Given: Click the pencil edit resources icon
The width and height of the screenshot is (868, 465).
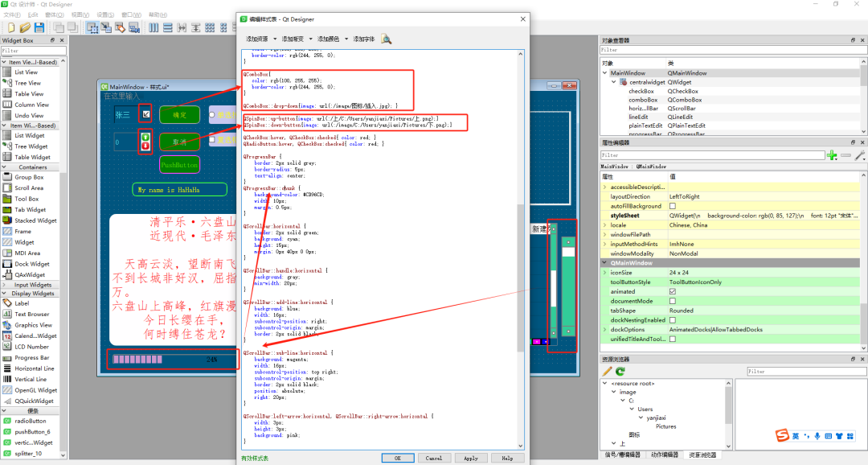Looking at the screenshot, I should click(x=608, y=372).
